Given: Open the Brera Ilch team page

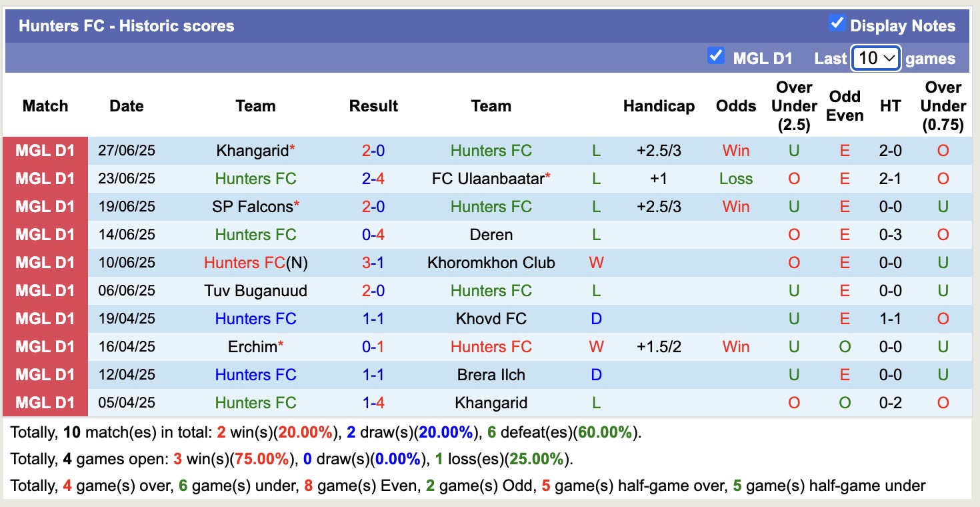Looking at the screenshot, I should (491, 375).
